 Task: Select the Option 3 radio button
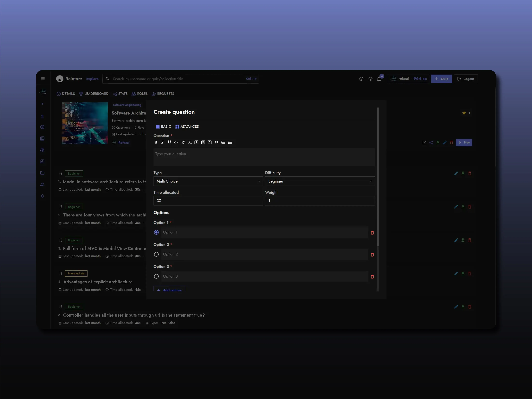click(x=156, y=276)
